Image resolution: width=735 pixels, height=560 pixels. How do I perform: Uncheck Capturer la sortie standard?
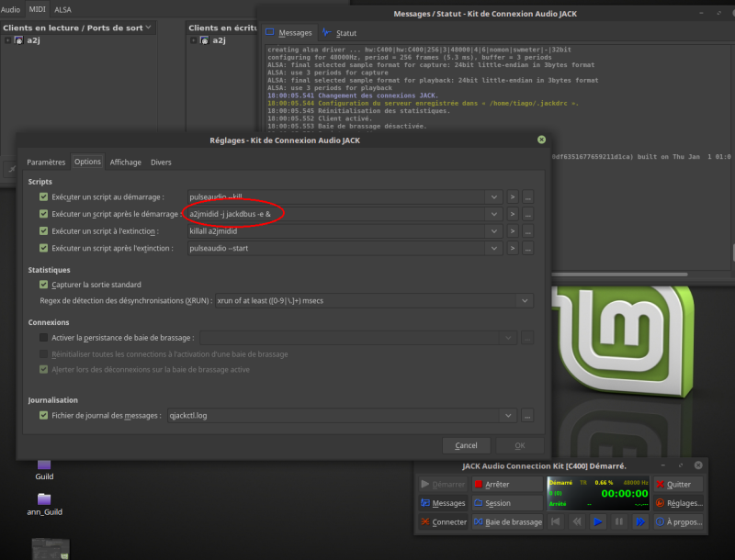(x=43, y=285)
